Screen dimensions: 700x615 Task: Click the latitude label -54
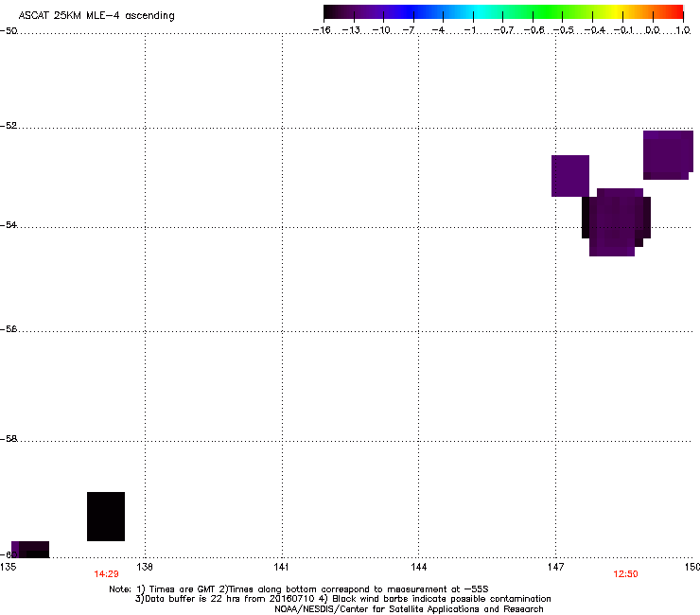9,224
